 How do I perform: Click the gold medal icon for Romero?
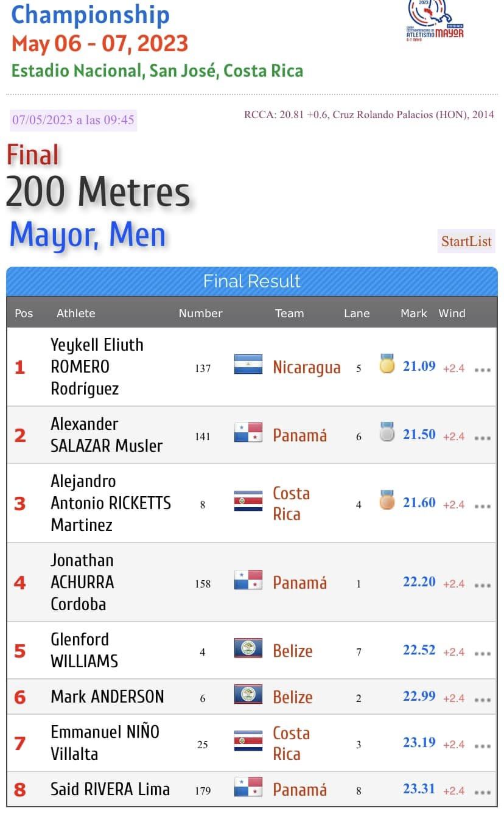[387, 363]
